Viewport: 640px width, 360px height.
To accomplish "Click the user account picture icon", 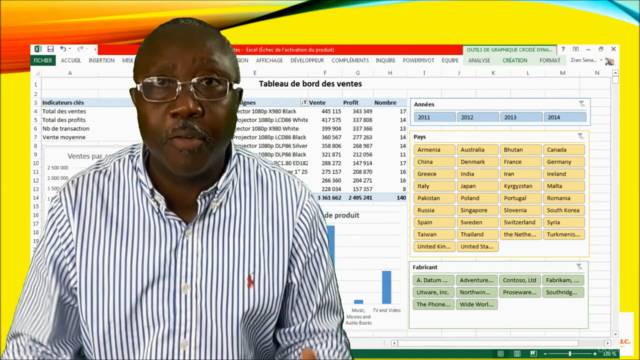I will tap(610, 61).
